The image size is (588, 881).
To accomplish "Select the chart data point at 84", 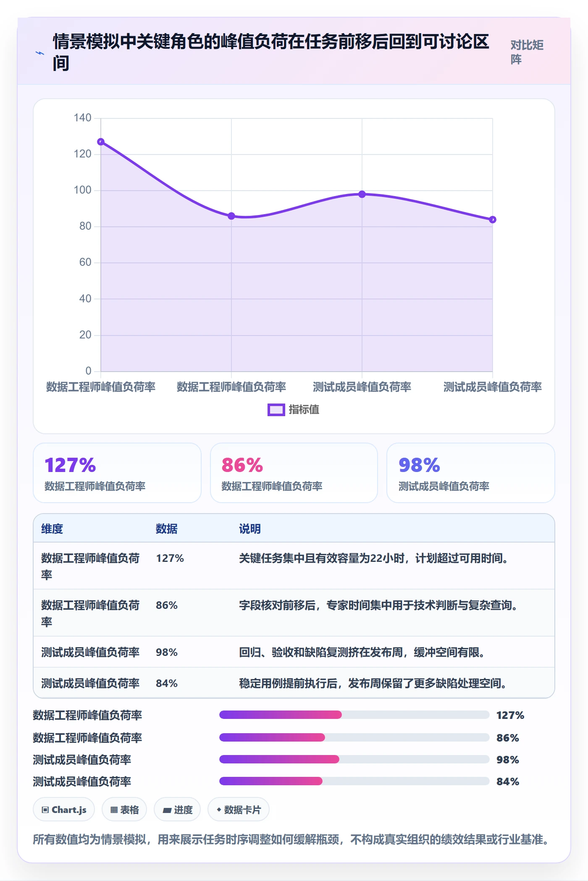I will (493, 220).
